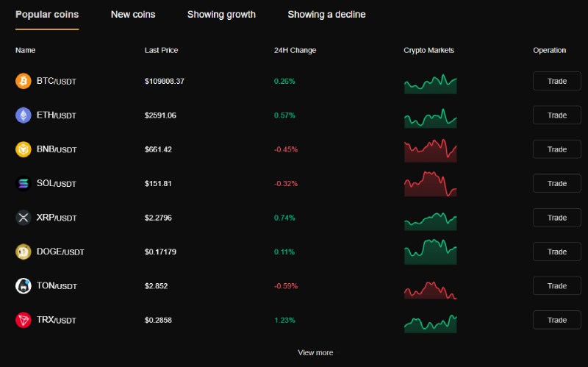Select the Showing a decline tab
Screen dimensions: 588x367
[326, 14]
